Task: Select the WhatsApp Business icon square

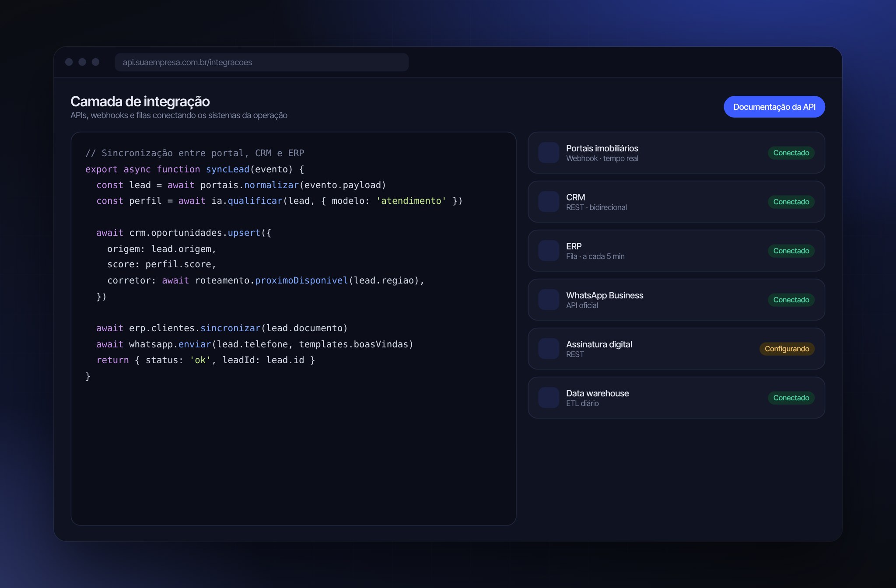Action: click(549, 300)
